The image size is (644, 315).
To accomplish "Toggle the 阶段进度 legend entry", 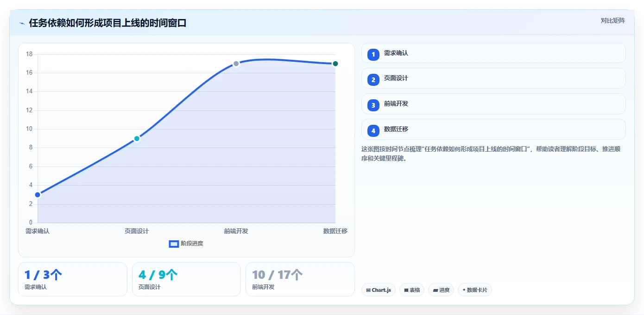I will 186,244.
